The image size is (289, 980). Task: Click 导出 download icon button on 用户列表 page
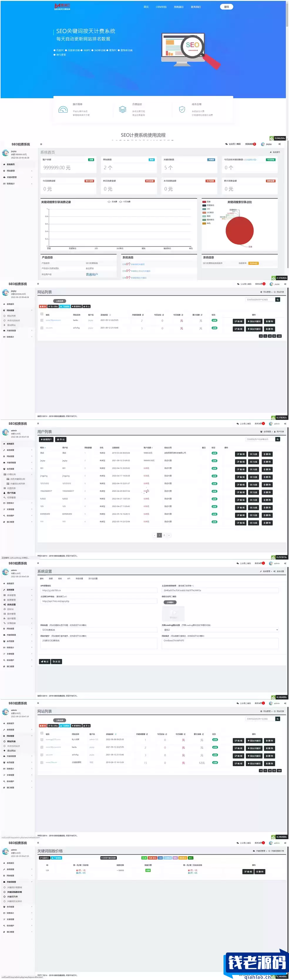(x=61, y=440)
